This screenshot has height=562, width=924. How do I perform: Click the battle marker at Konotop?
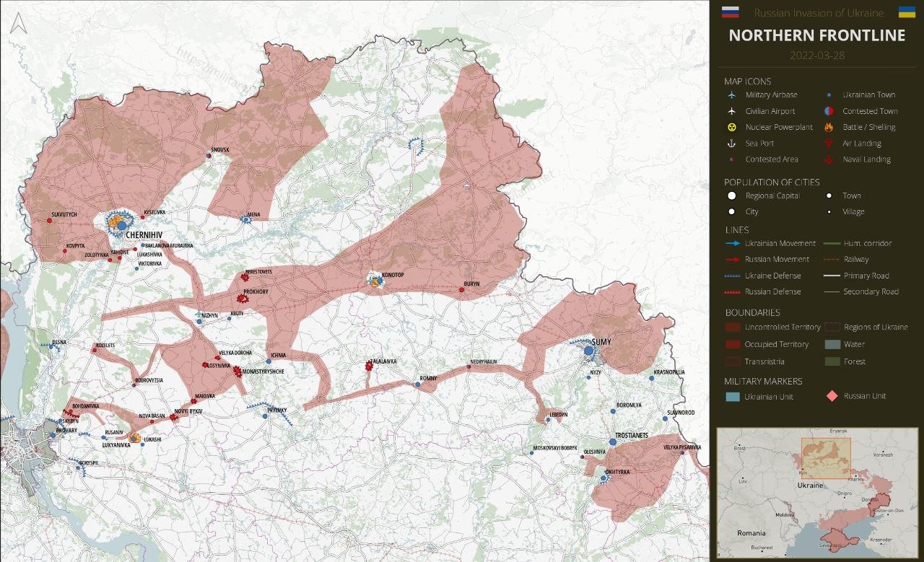(375, 282)
